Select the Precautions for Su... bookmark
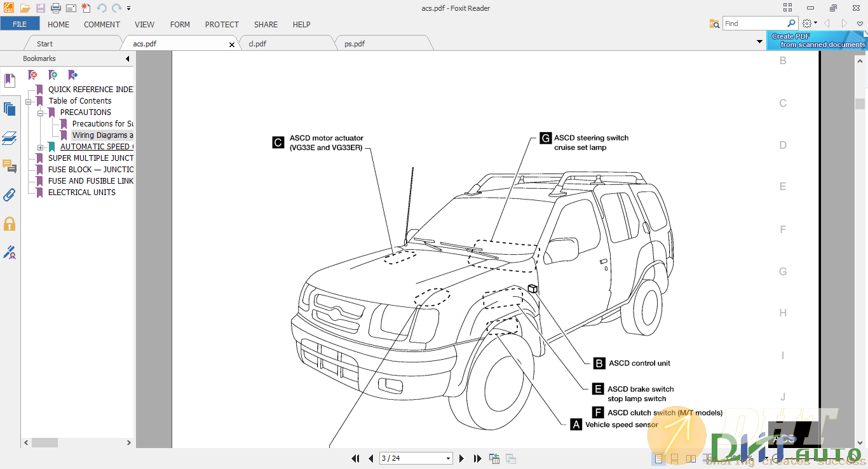Screen dimensions: 868x469 click(x=103, y=124)
